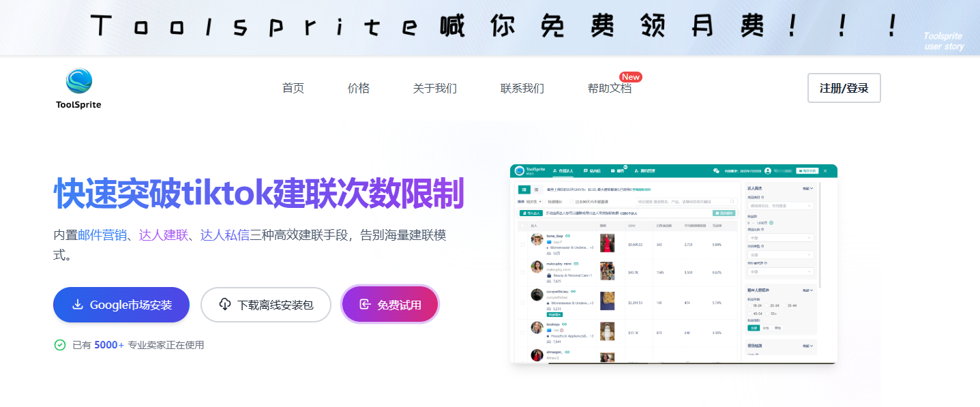In the app preview, click the WeChat icon

tap(716, 170)
